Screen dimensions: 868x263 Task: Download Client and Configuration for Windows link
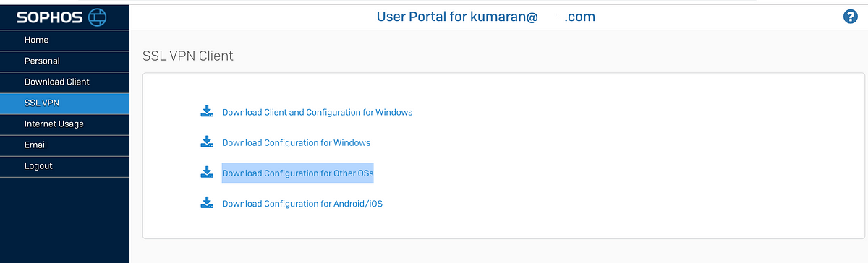(317, 112)
